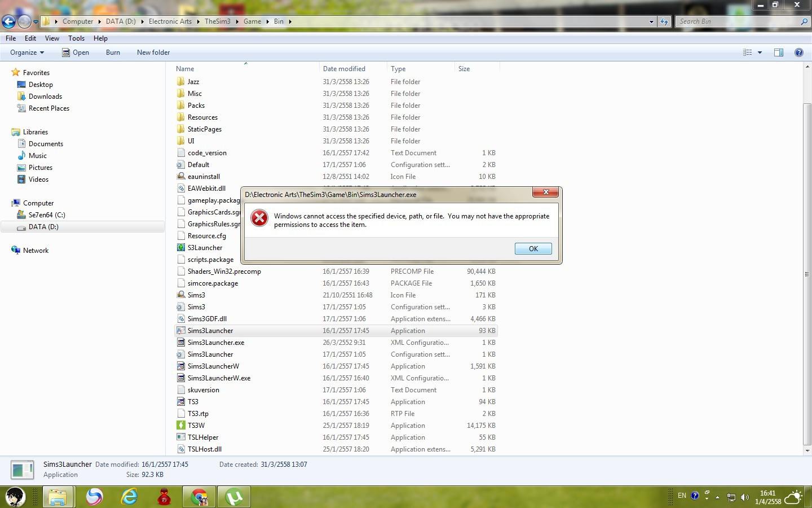Expand the breadcrumb arrow after TheSim3
Screen dimensions: 812x508
click(237, 21)
